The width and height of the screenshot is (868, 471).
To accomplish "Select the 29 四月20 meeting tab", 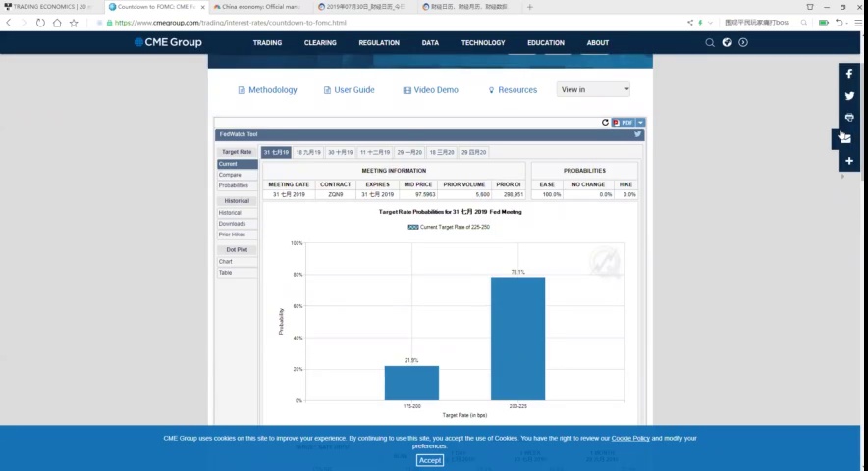I will pyautogui.click(x=474, y=152).
